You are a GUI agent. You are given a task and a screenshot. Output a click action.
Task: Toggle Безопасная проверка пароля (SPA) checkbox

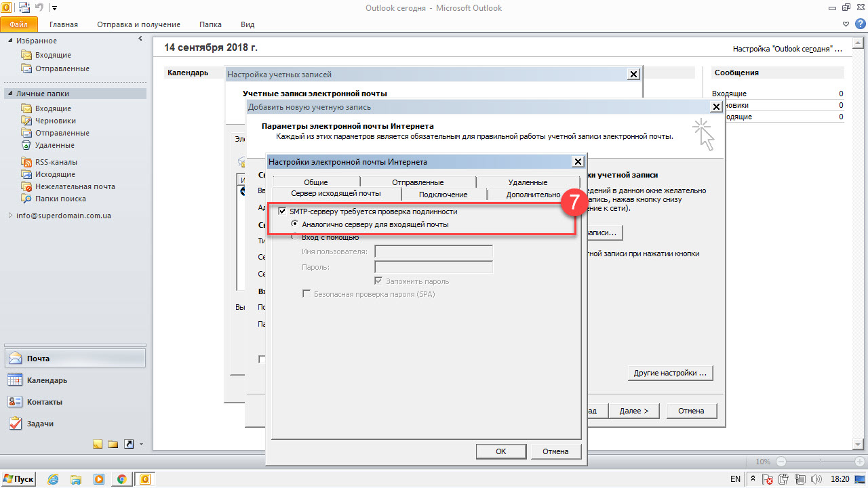click(x=307, y=294)
